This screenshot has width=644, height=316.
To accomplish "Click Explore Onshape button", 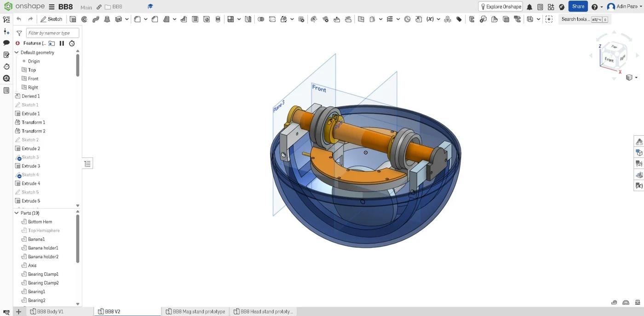I will click(x=500, y=7).
